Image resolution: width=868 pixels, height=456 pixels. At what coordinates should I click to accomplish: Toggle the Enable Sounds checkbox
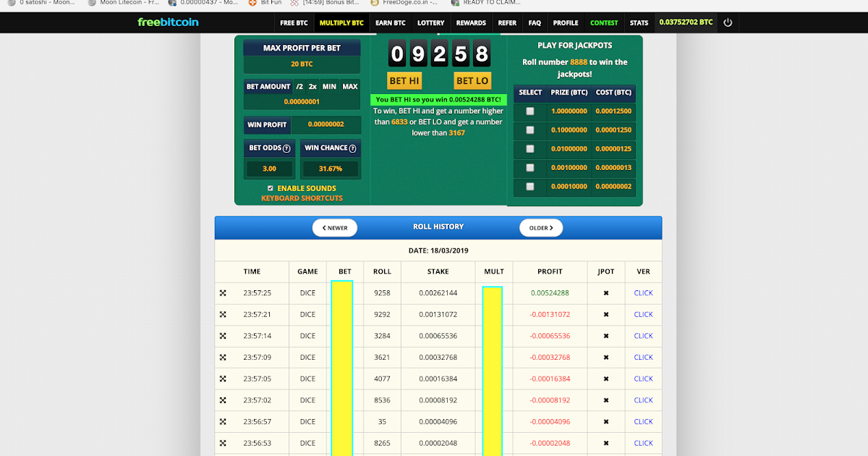tap(271, 188)
